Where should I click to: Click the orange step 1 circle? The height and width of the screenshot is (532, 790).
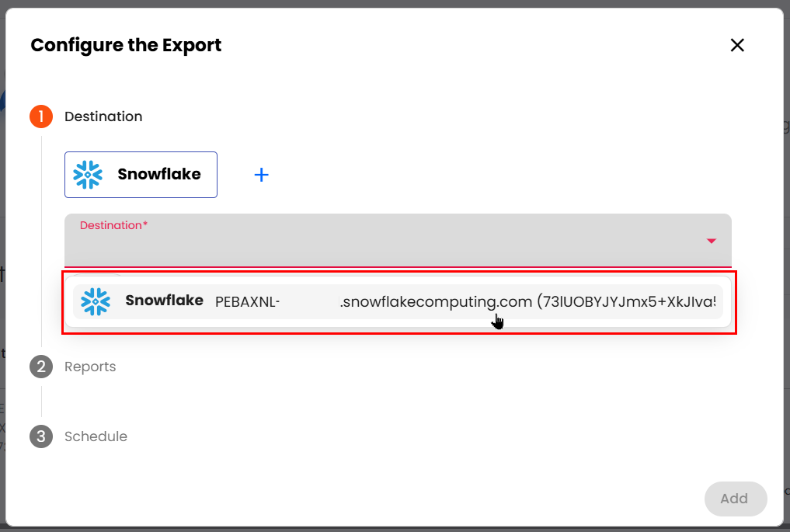tap(41, 116)
